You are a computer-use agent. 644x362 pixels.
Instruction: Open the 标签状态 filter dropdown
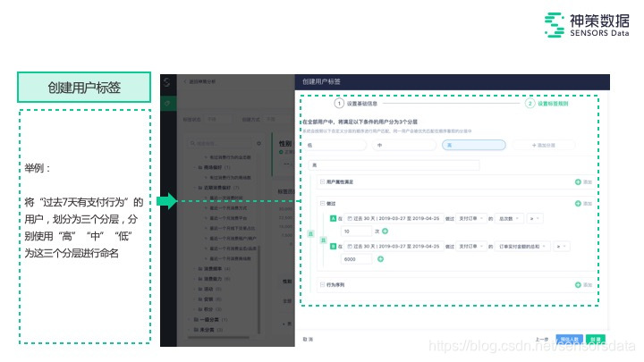click(x=218, y=120)
